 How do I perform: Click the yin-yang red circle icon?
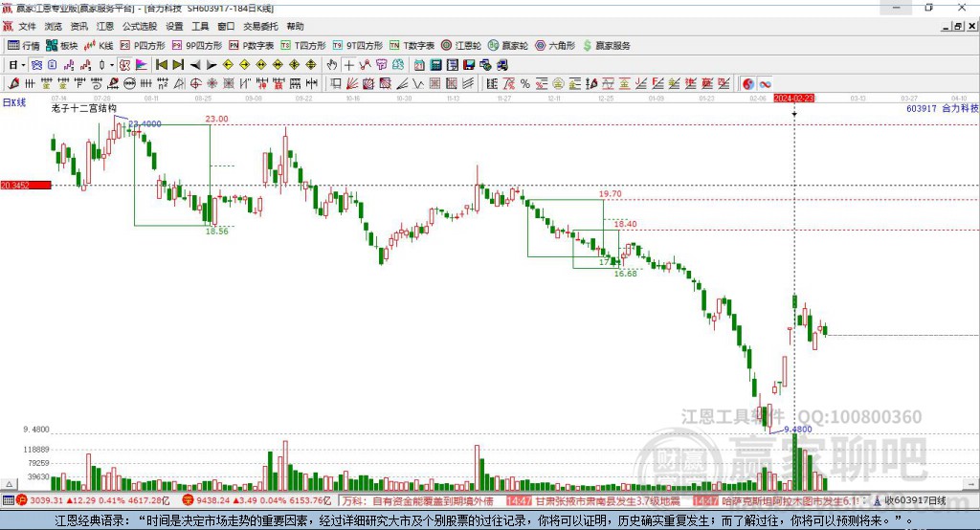point(748,84)
